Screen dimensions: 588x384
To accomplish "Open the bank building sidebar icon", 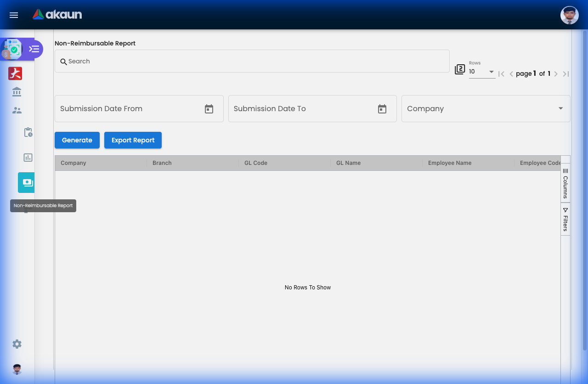I will [17, 92].
